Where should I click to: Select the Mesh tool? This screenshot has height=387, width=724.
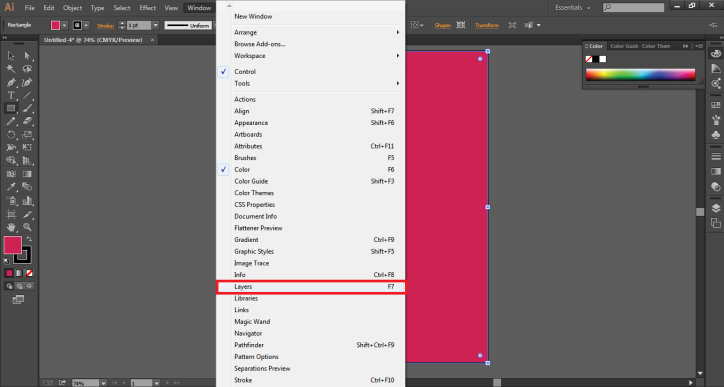(11, 174)
